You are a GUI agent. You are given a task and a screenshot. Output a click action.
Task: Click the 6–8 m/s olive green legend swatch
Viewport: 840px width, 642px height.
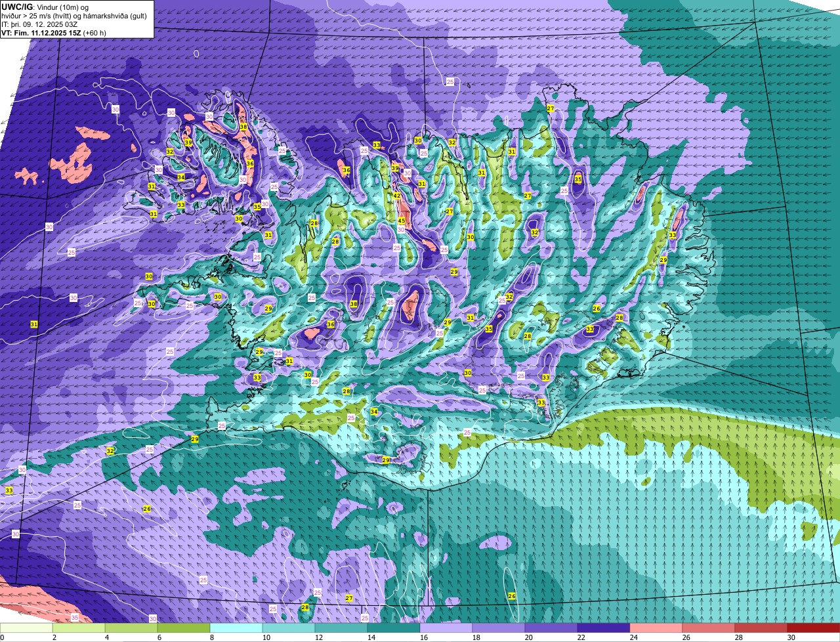184,628
